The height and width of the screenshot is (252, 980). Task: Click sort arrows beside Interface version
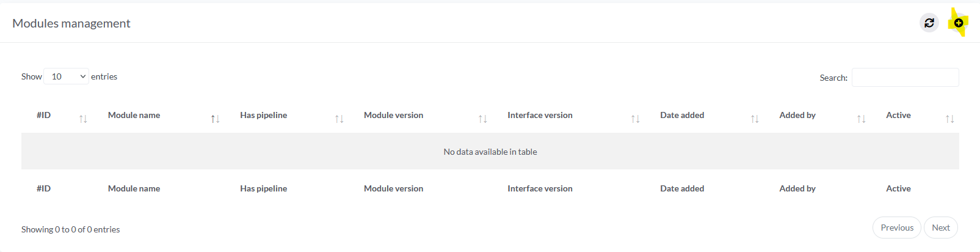(x=635, y=119)
